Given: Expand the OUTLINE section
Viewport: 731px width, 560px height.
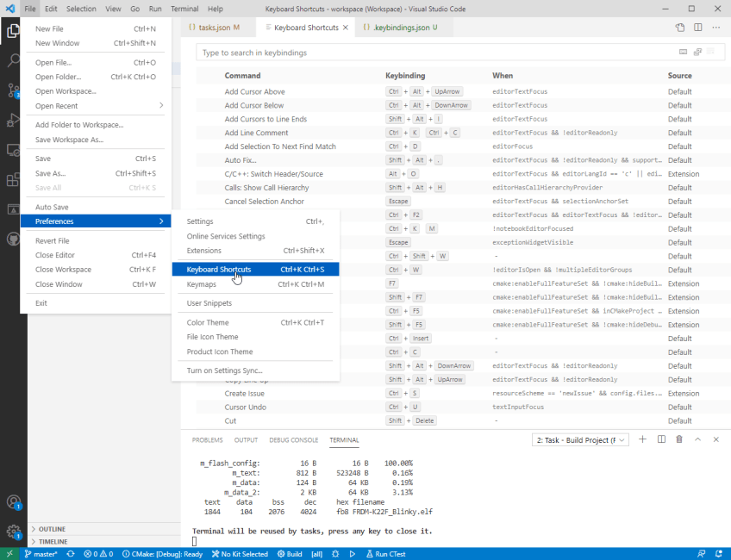Looking at the screenshot, I should 52,529.
